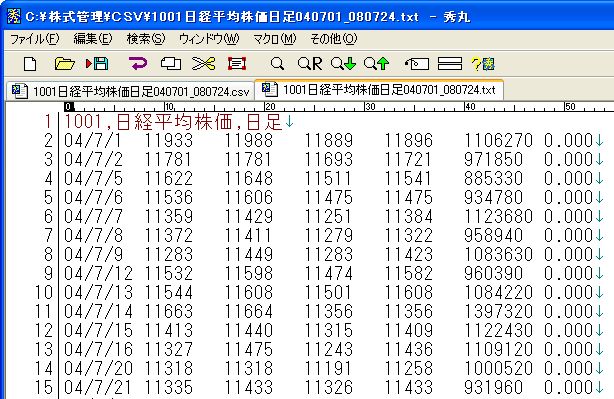This screenshot has height=399, width=614.
Task: Click value 1083630 on line 8
Action: [x=498, y=255]
